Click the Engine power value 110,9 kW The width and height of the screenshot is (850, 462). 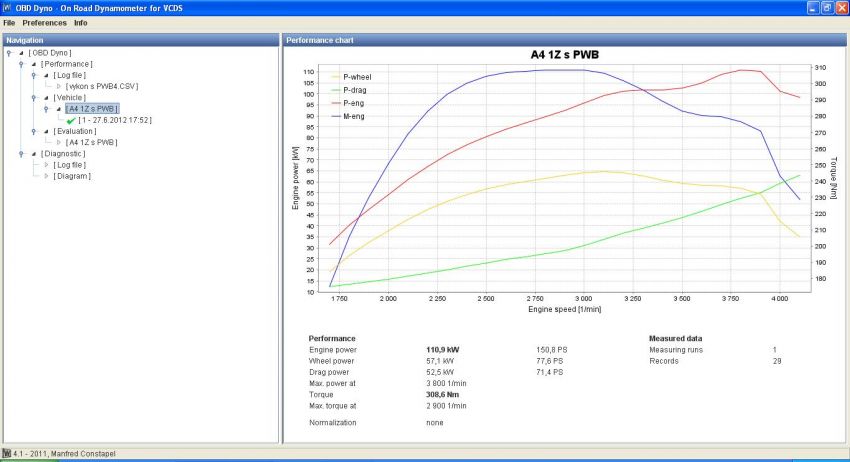click(442, 350)
